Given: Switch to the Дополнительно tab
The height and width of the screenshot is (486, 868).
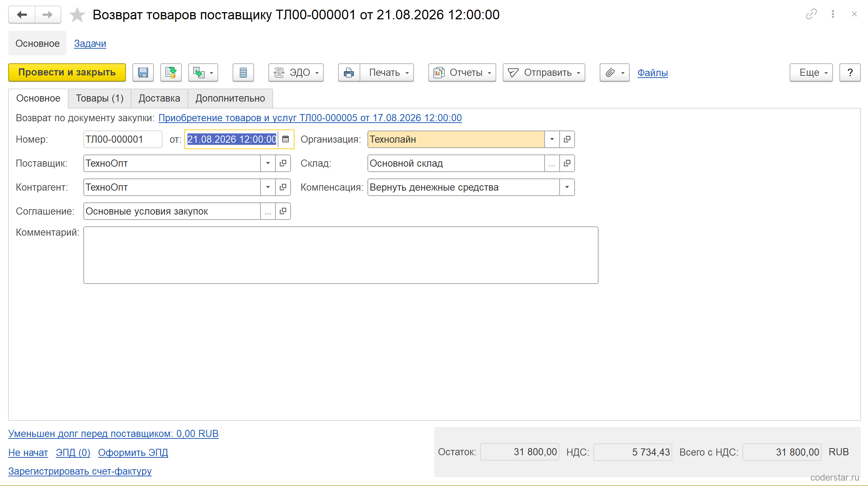Looking at the screenshot, I should click(230, 98).
